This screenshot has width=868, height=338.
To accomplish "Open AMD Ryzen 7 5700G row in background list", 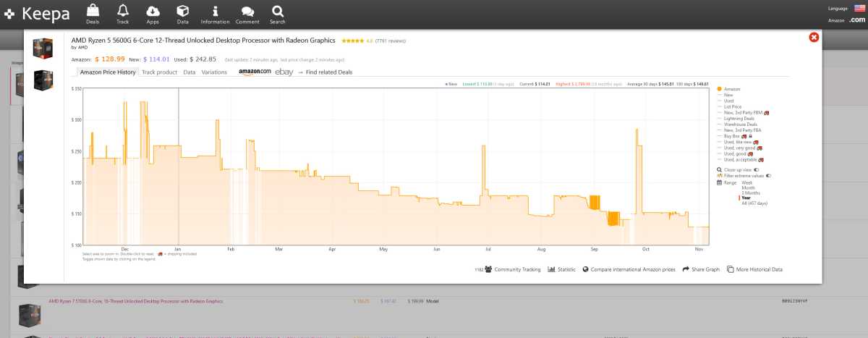I will 136,301.
